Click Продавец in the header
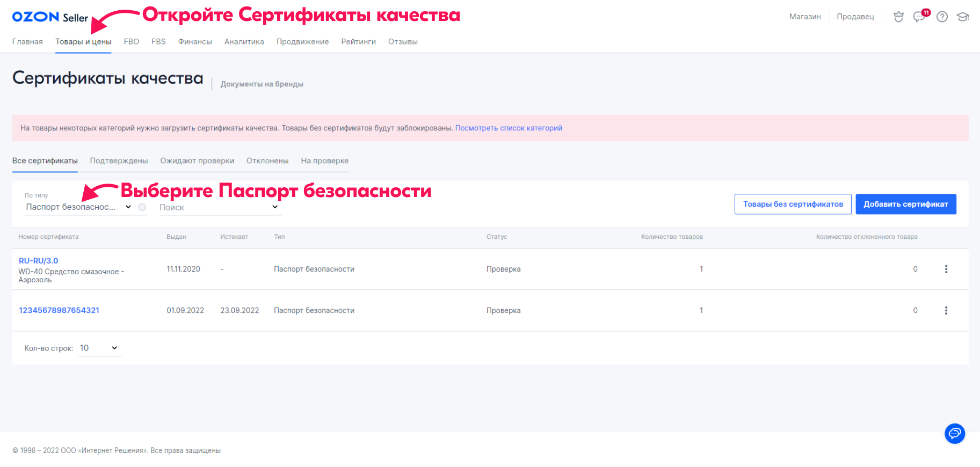This screenshot has width=980, height=467. tap(855, 17)
